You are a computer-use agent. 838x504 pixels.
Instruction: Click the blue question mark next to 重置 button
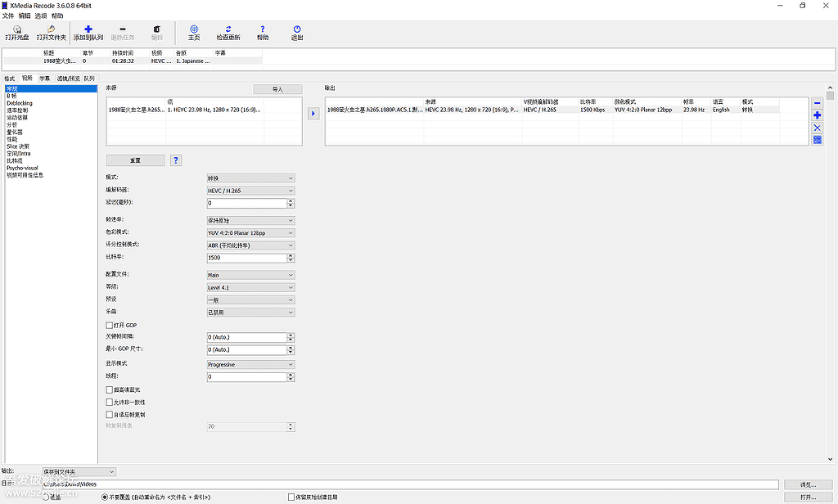pyautogui.click(x=176, y=160)
